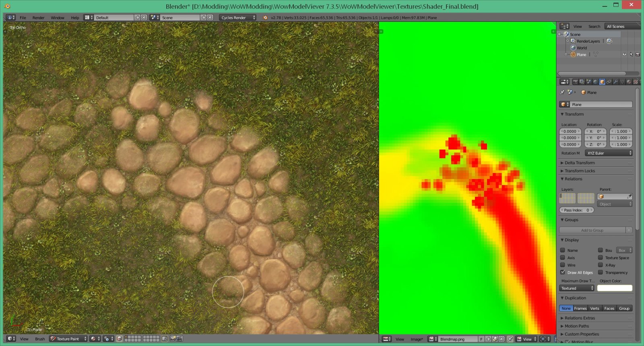Screen dimensions: 644x346
Task: Open Texture properties checker icon
Action: click(x=636, y=82)
